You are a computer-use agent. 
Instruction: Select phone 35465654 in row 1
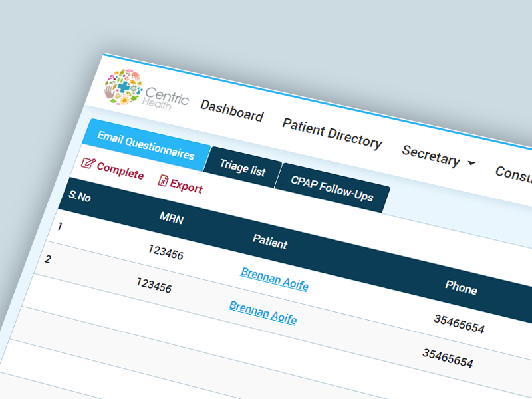click(459, 324)
